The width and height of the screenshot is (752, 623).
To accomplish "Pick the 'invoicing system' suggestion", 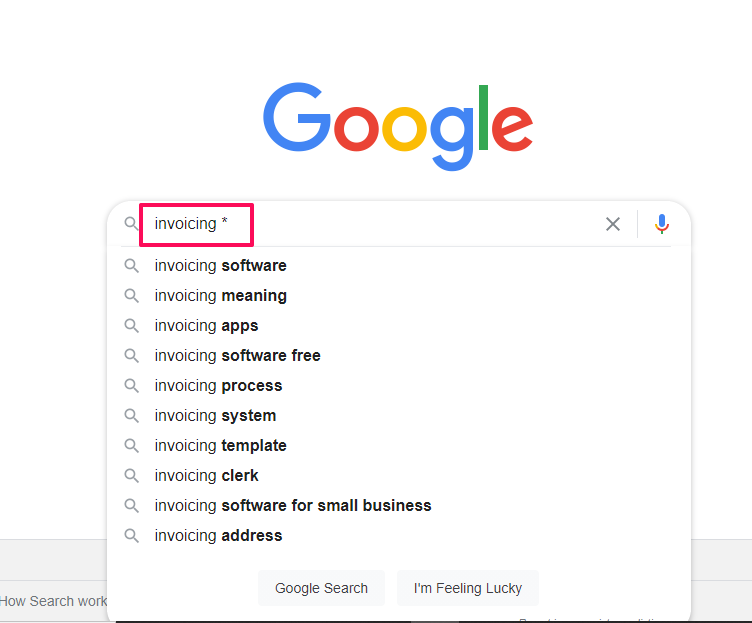I will click(215, 416).
